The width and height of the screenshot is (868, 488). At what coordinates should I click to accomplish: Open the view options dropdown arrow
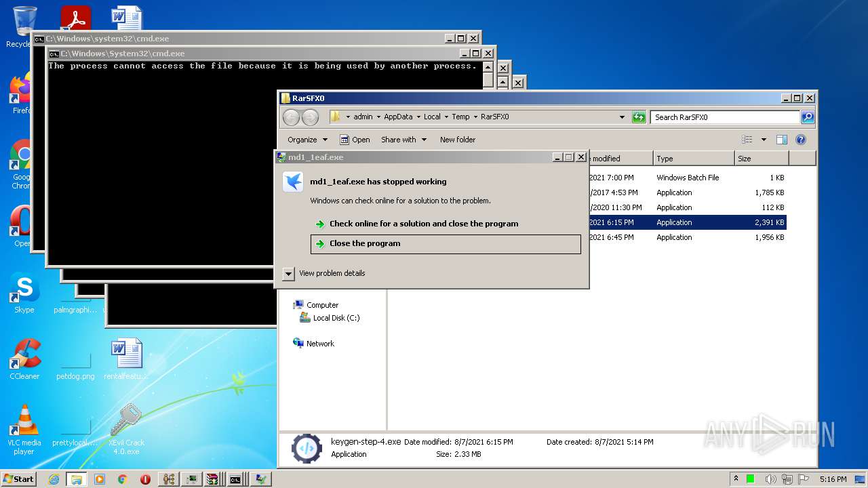point(764,140)
